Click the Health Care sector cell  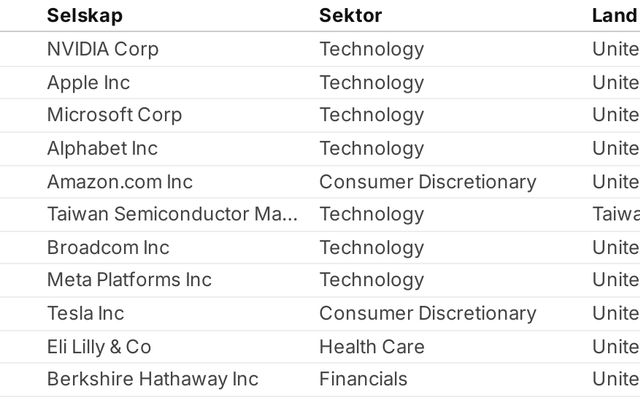click(x=371, y=347)
